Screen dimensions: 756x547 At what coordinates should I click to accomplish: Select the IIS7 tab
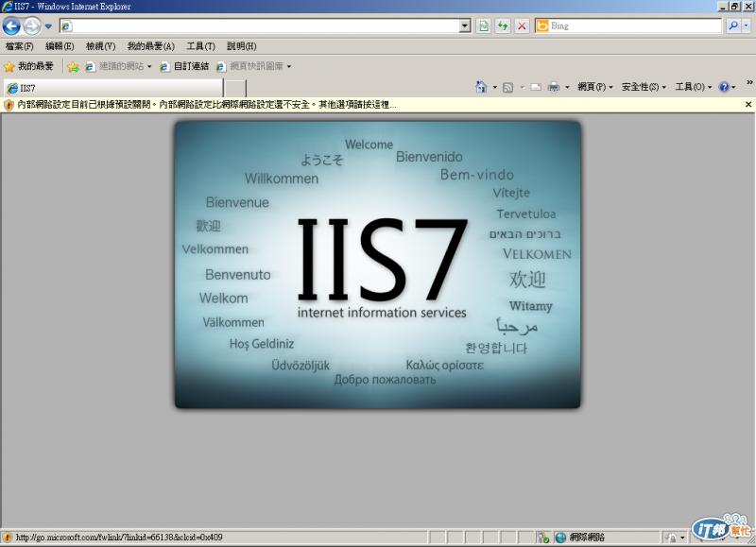pyautogui.click(x=113, y=88)
